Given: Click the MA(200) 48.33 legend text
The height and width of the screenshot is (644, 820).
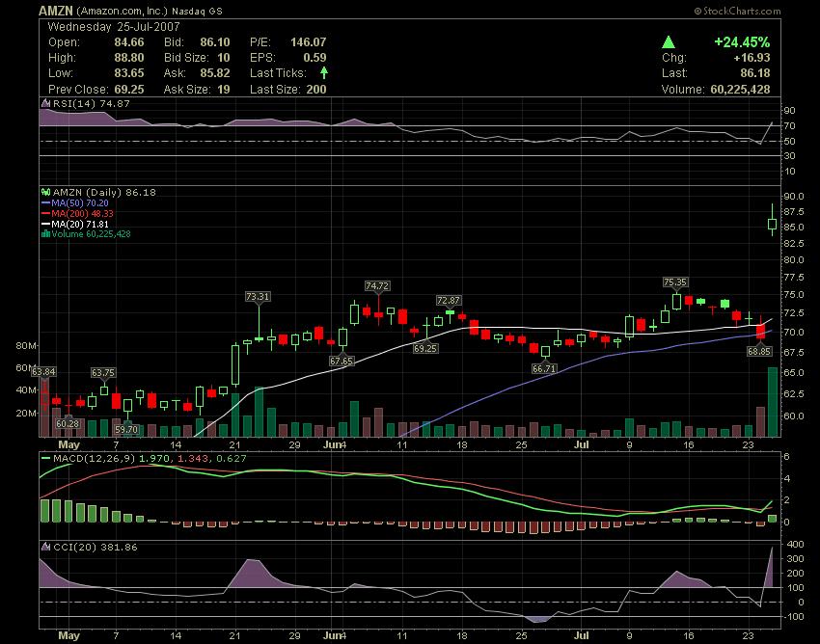Looking at the screenshot, I should coord(83,213).
